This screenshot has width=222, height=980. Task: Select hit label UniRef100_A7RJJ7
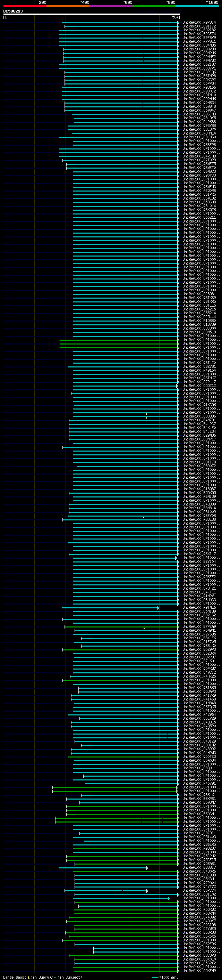(x=199, y=382)
